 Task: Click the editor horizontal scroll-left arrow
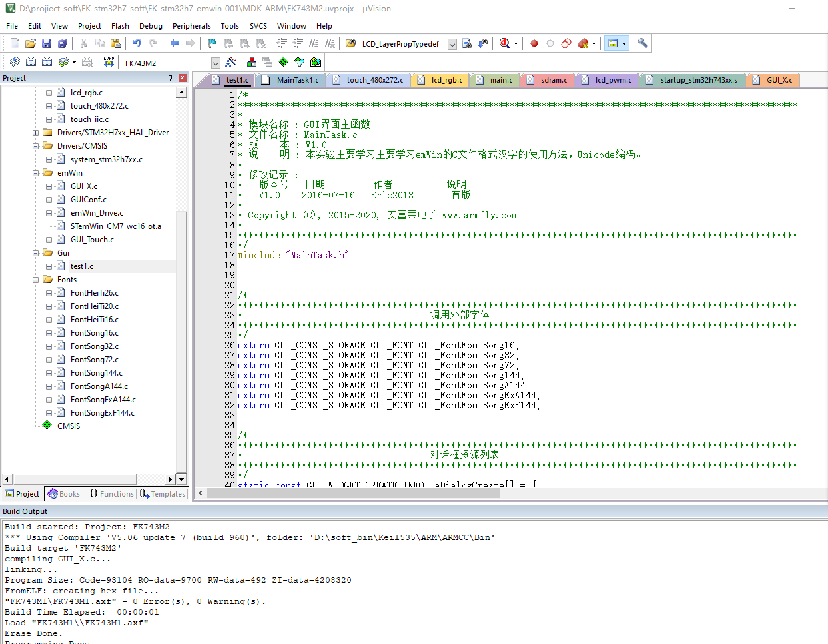point(201,493)
